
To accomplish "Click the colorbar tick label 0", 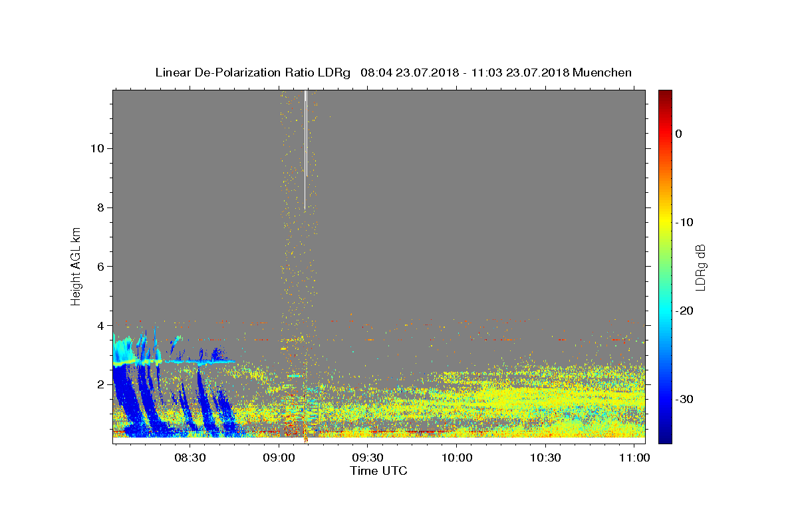I will tap(678, 134).
